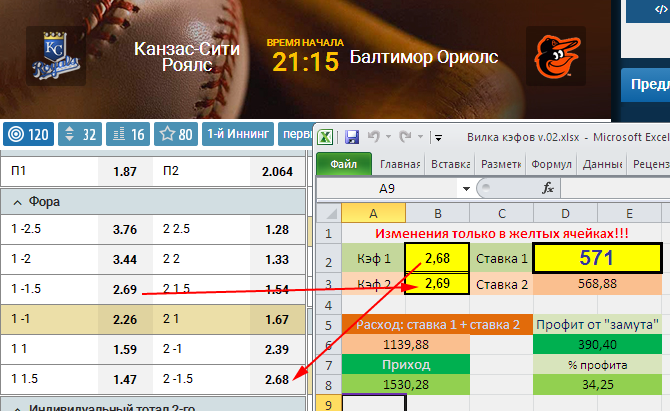The image size is (670, 411).
Task: Choose odds 1.47 for handicap 1 1.5
Action: point(125,379)
